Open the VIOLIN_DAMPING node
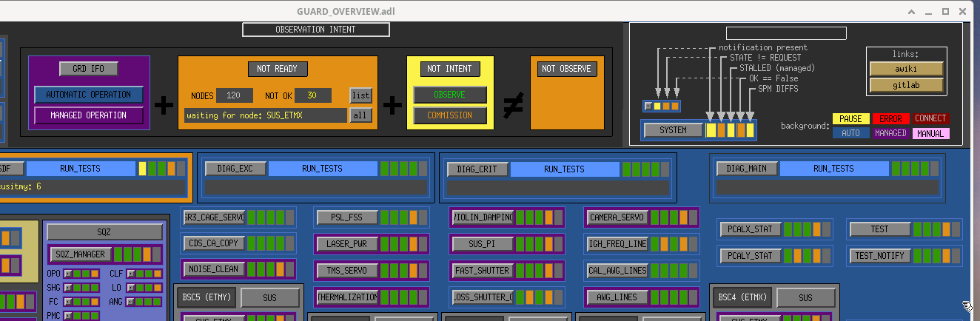The height and width of the screenshot is (321, 980). [483, 217]
